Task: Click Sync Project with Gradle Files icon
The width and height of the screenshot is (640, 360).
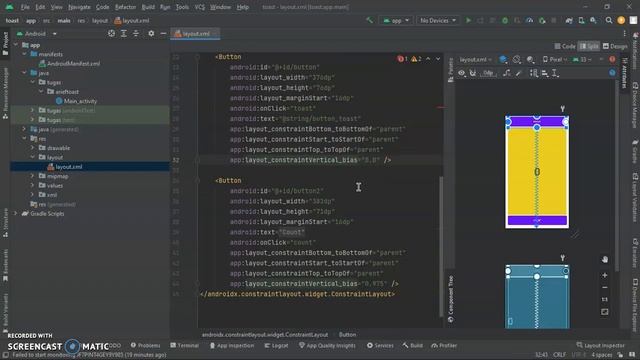Action: [569, 20]
